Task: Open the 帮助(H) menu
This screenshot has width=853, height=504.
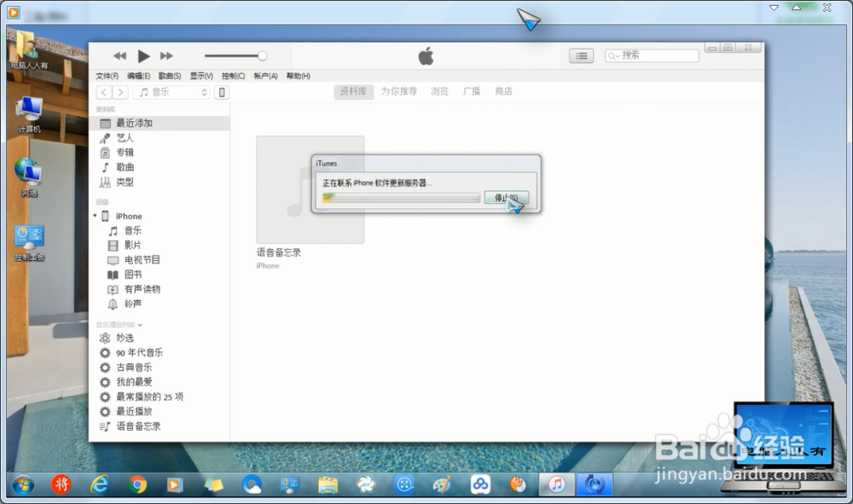Action: click(298, 76)
